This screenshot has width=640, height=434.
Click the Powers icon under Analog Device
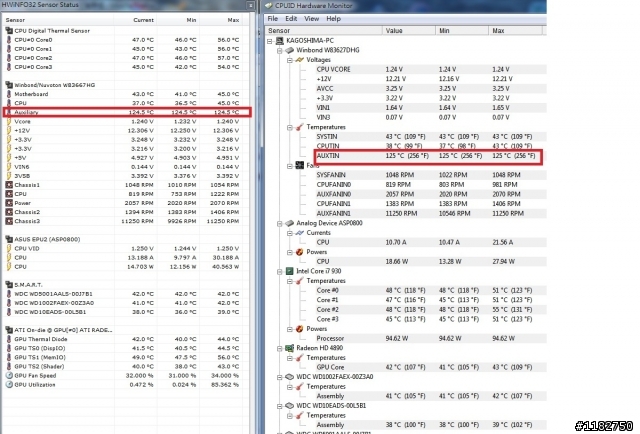(x=300, y=252)
